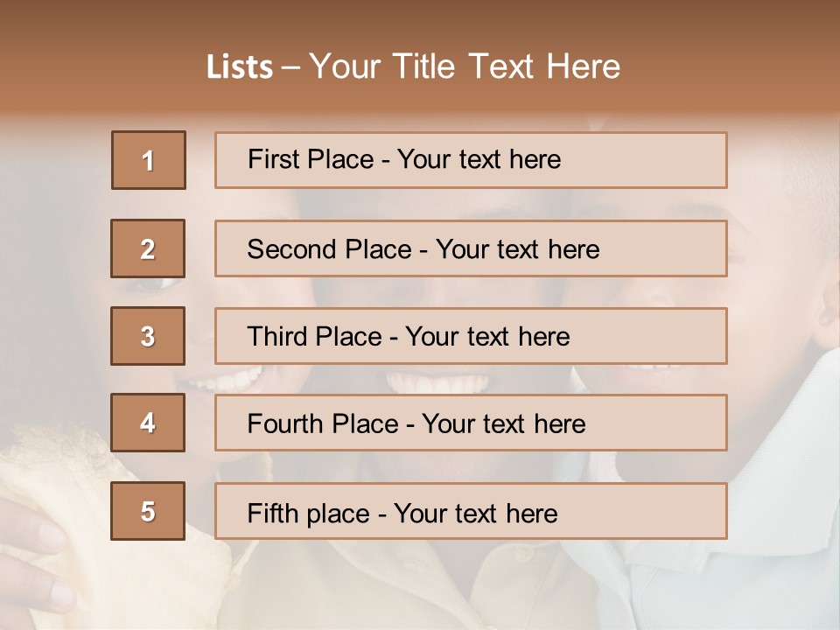Click the 'First Place - Your text here' bar
This screenshot has height=630, width=840.
[471, 160]
